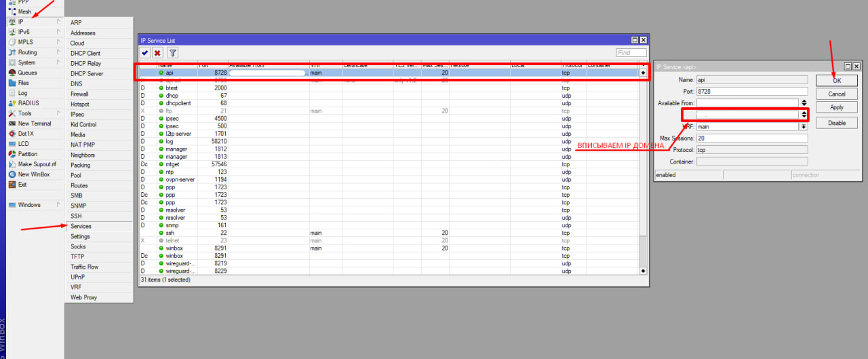Viewport: 868px width, 359px height.
Task: Launch New Terminal from sidebar icon
Action: tap(12, 124)
